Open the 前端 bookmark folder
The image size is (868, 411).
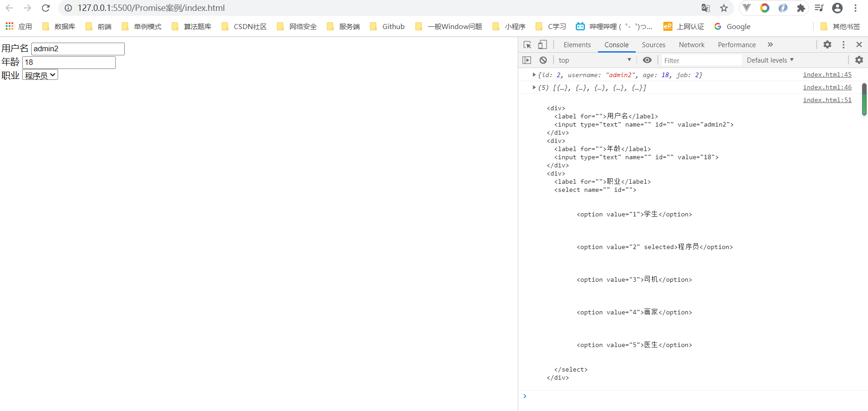(98, 26)
